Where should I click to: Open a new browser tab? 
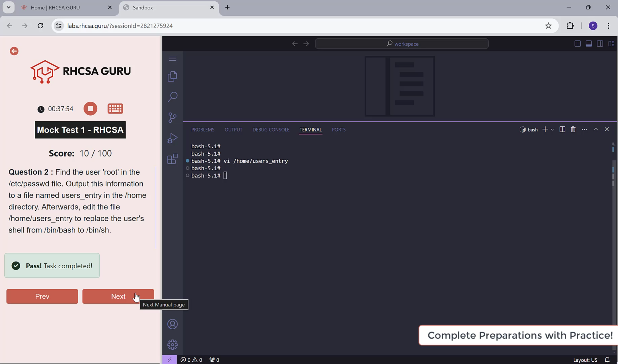click(227, 7)
